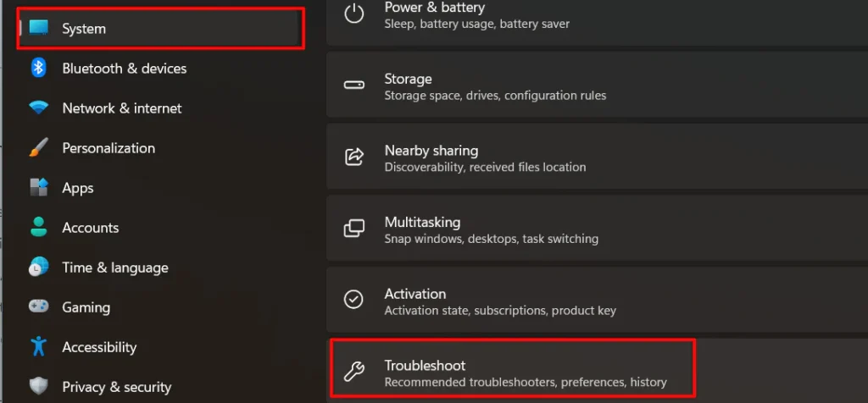Open Multitasking settings row
Viewport: 868px width, 403px height.
pyautogui.click(x=598, y=228)
